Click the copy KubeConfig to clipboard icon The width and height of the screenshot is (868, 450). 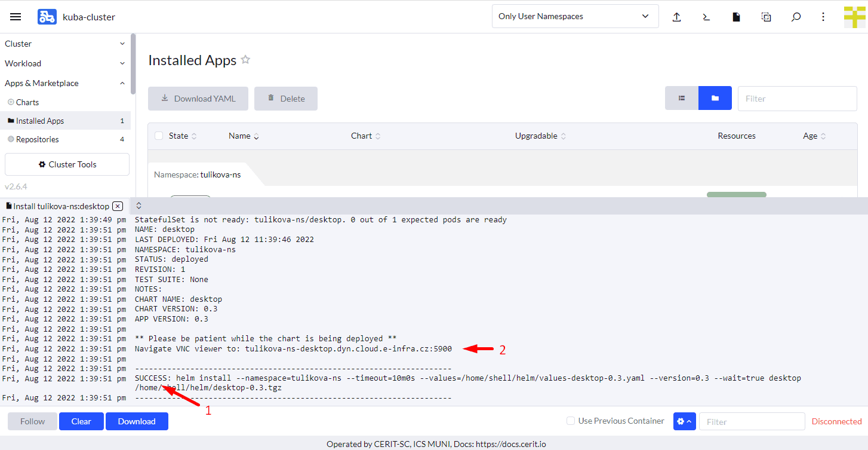766,17
